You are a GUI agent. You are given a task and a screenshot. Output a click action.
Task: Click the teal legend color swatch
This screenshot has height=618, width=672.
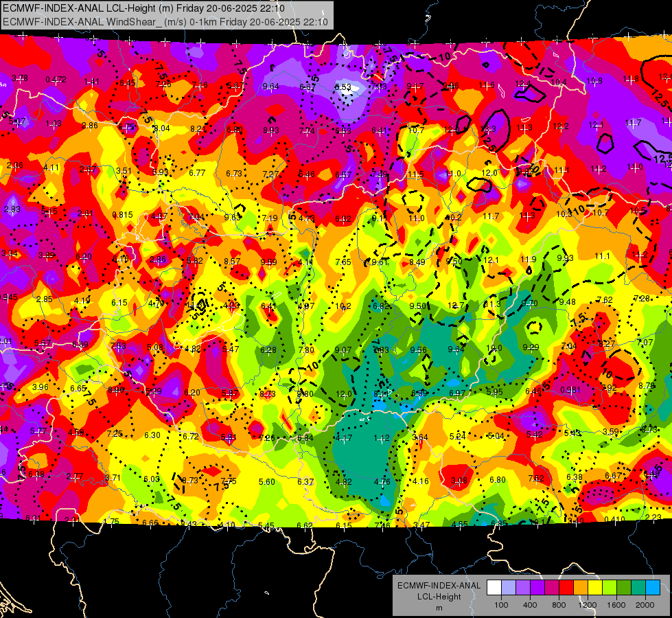point(638,587)
